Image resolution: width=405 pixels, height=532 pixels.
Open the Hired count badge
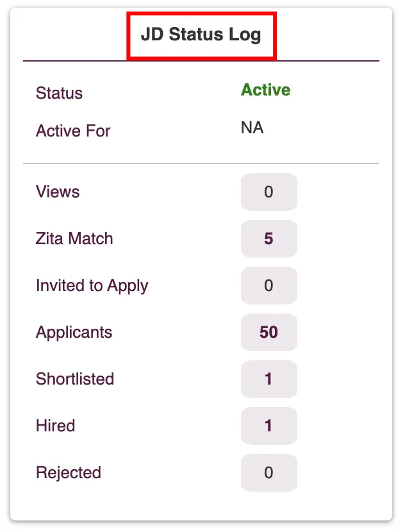pyautogui.click(x=269, y=426)
